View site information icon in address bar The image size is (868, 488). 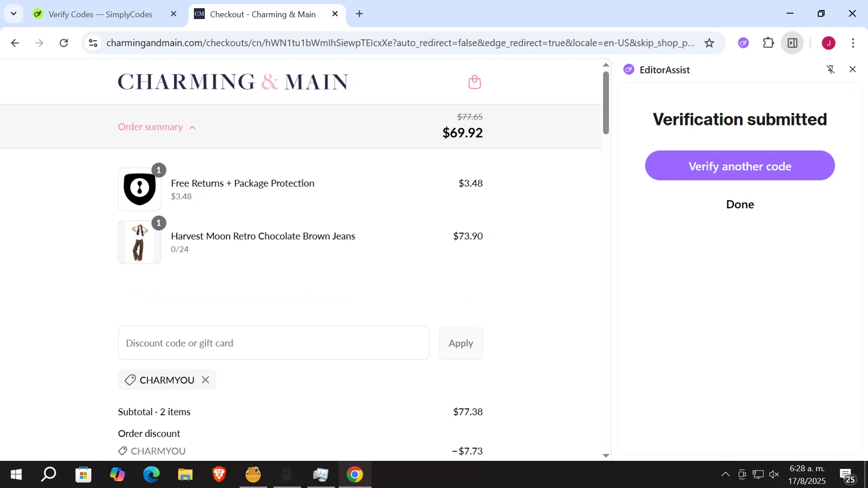click(93, 43)
